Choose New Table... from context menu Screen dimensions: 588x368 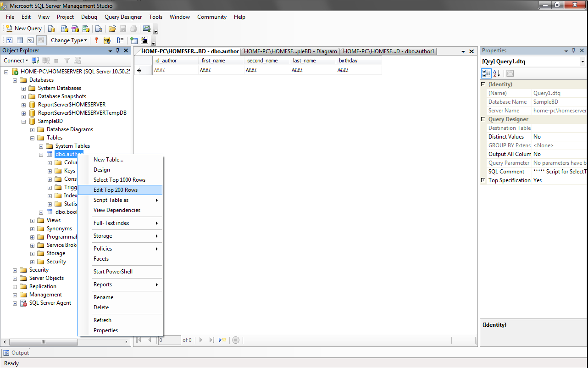click(120, 160)
